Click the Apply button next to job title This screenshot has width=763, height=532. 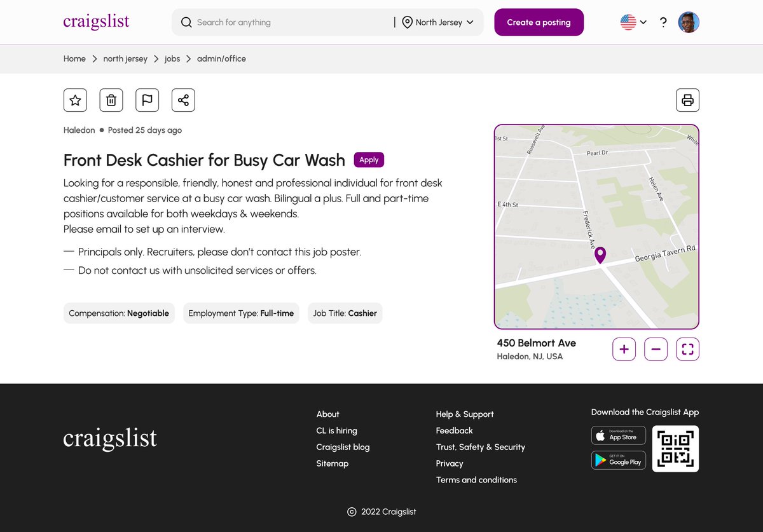pyautogui.click(x=369, y=160)
